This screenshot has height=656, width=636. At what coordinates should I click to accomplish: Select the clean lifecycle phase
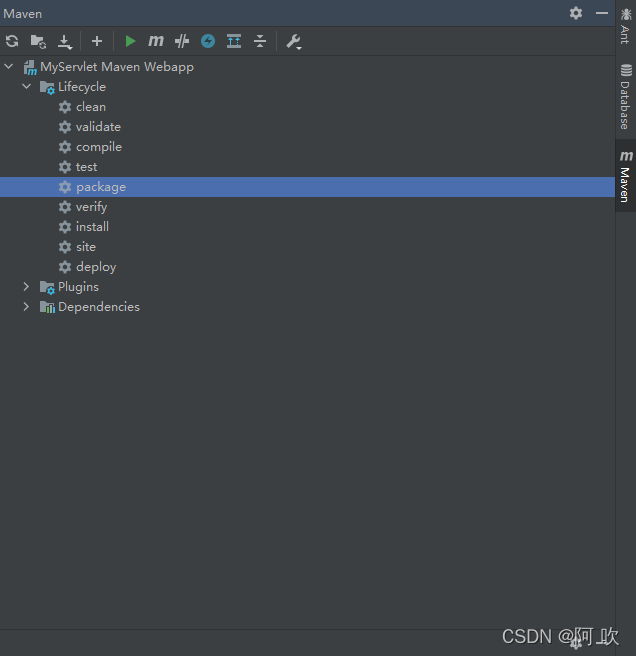(x=91, y=107)
